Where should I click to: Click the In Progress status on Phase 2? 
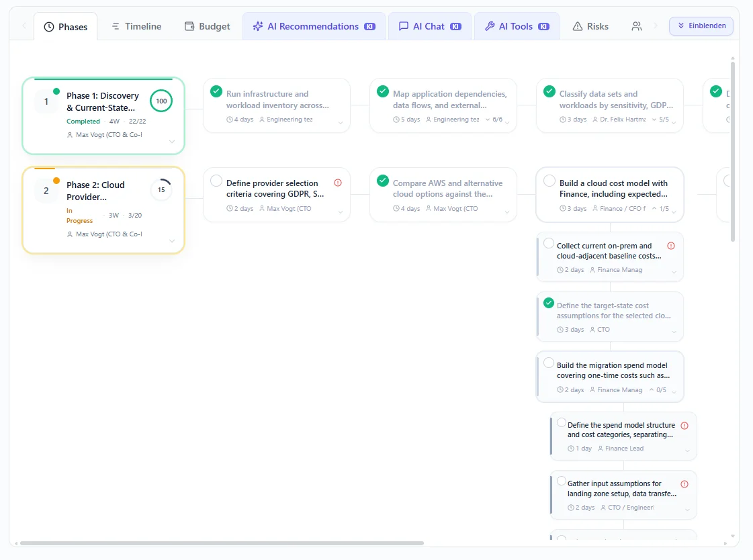tap(79, 216)
